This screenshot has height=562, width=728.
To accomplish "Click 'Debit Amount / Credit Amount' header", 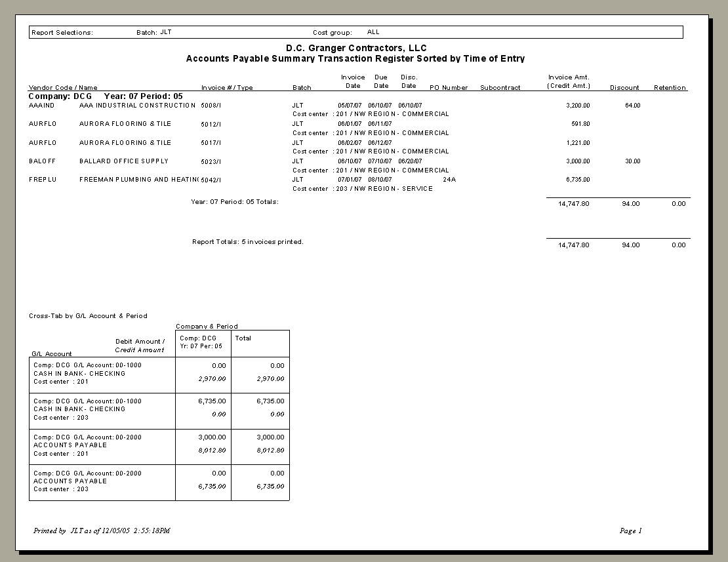I will pyautogui.click(x=140, y=346).
